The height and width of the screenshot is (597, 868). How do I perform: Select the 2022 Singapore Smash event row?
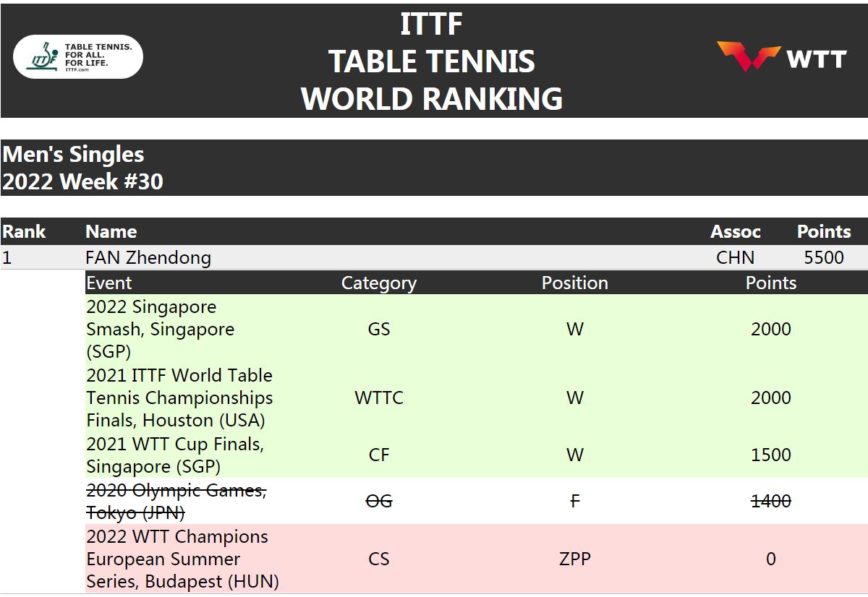pos(161,329)
